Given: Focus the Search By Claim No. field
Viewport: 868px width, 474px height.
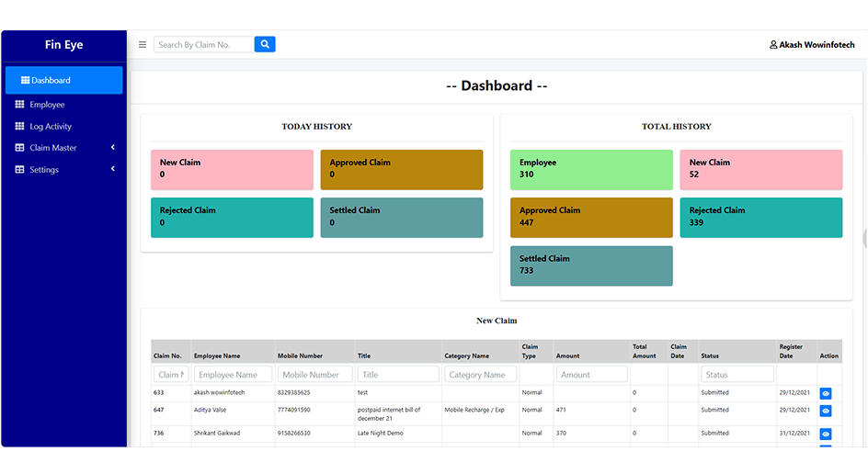Looking at the screenshot, I should (x=204, y=44).
